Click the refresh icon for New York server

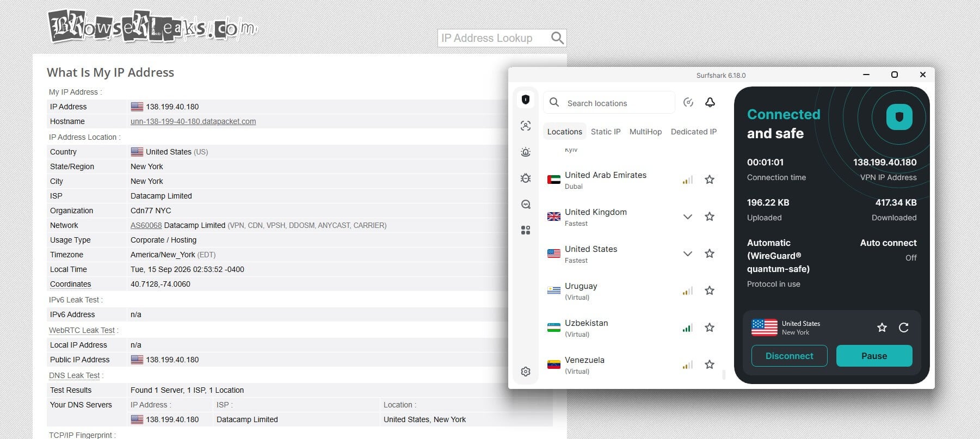click(x=904, y=327)
